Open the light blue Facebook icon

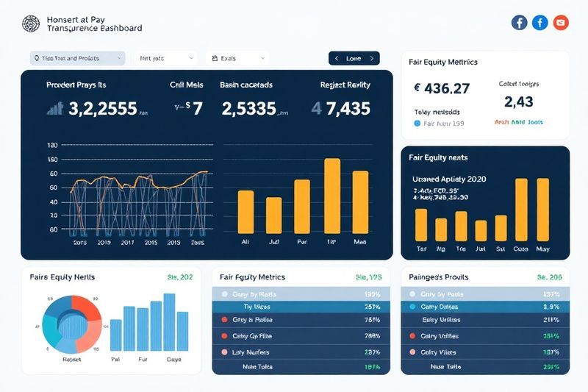pos(539,23)
